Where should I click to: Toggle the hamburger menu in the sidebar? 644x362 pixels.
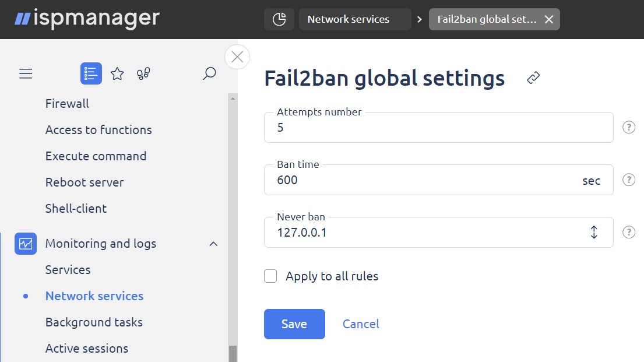point(26,73)
